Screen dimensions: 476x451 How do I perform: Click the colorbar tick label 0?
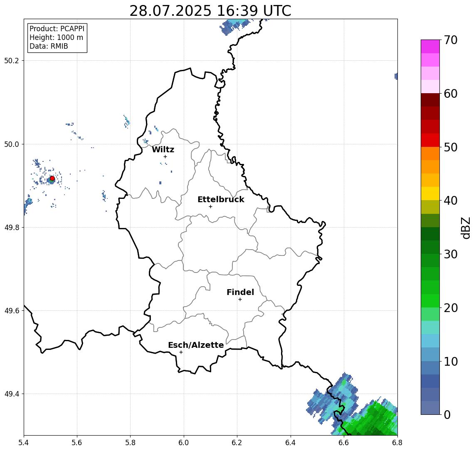point(447,414)
